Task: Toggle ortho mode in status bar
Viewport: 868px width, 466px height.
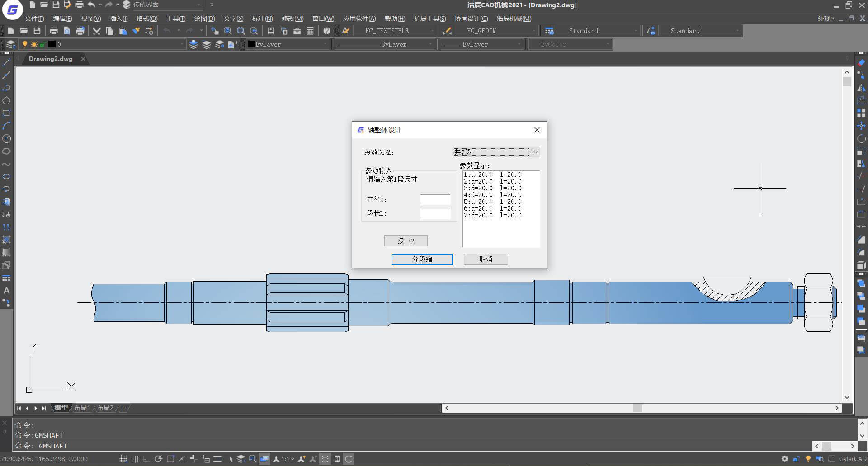Action: coord(146,459)
